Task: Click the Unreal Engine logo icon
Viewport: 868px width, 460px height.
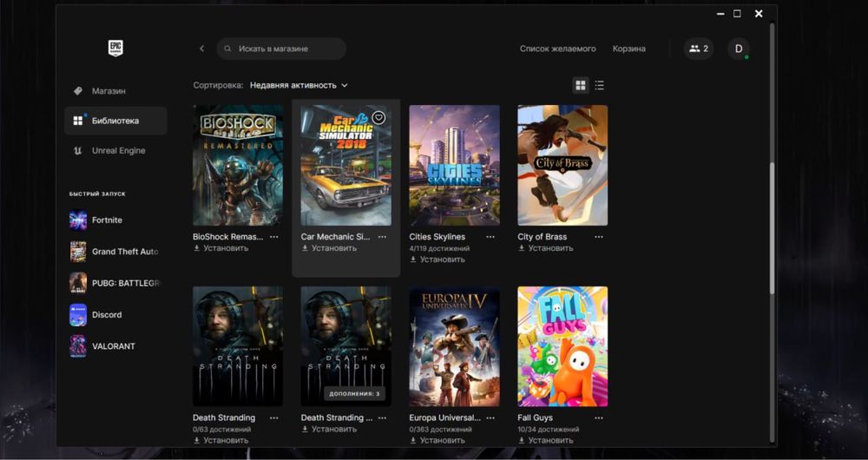Action: tap(78, 150)
